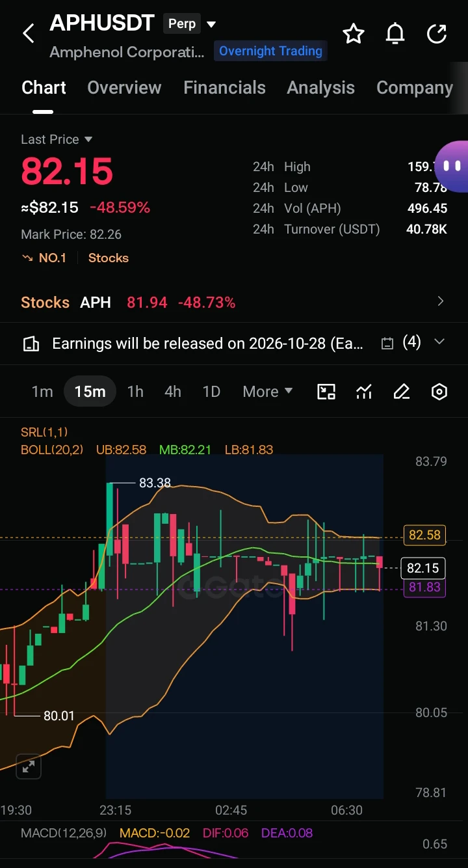Open the Last Price dropdown

coord(57,139)
